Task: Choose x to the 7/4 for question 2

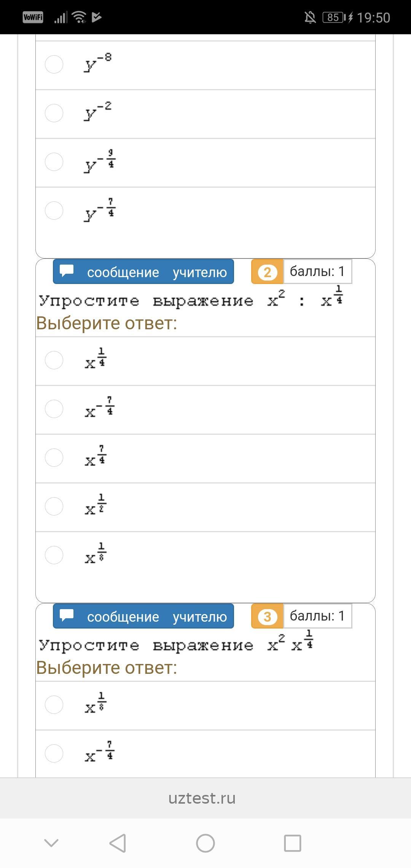Action: [x=54, y=457]
